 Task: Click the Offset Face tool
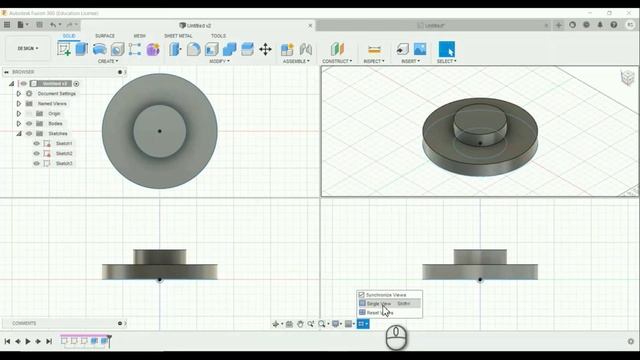coord(247,49)
